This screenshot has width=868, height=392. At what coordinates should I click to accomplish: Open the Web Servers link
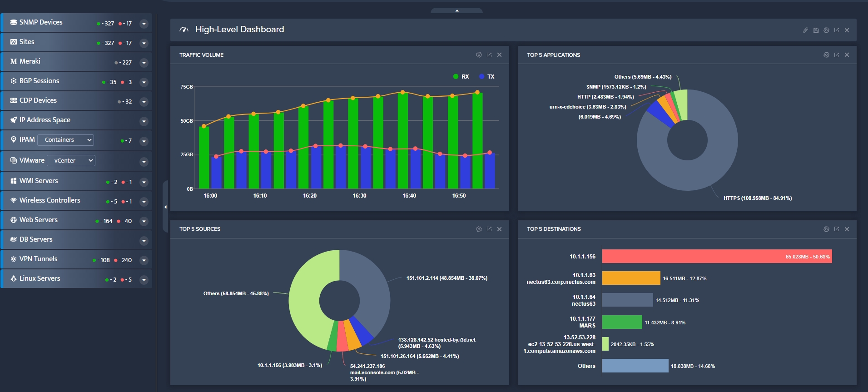click(x=39, y=220)
